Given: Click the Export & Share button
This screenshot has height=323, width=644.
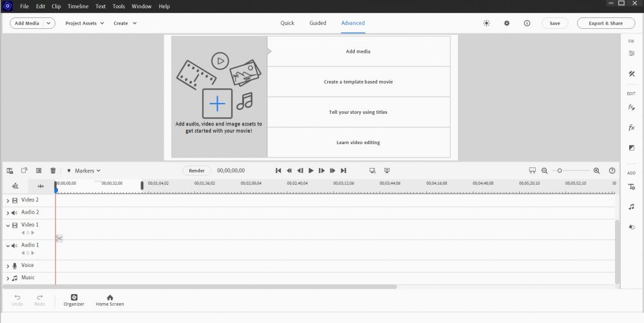Looking at the screenshot, I should 605,23.
